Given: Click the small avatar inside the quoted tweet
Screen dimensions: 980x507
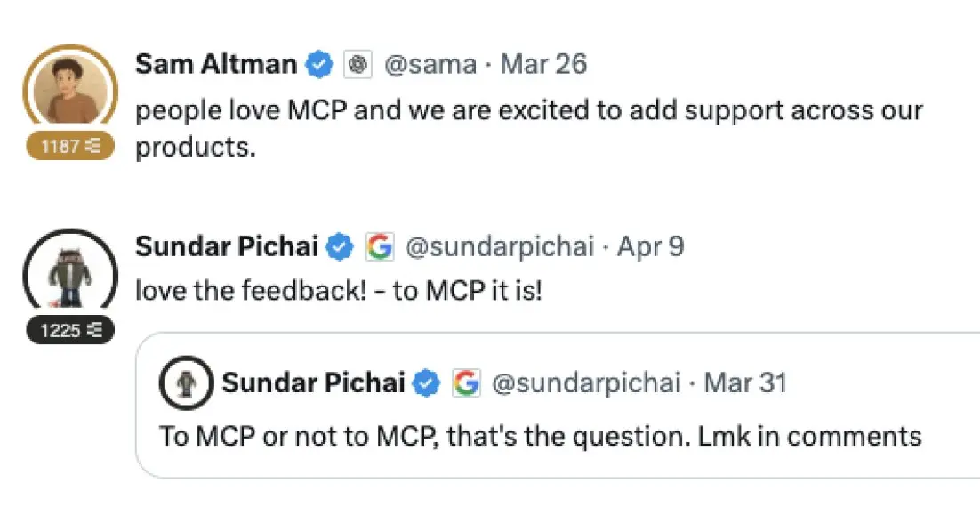Looking at the screenshot, I should pos(185,383).
